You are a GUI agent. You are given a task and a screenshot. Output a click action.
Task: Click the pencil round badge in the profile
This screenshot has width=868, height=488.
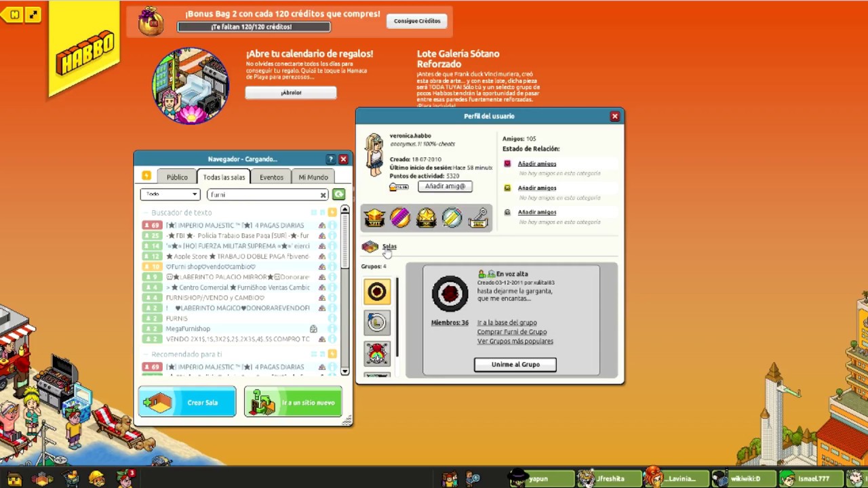click(452, 218)
